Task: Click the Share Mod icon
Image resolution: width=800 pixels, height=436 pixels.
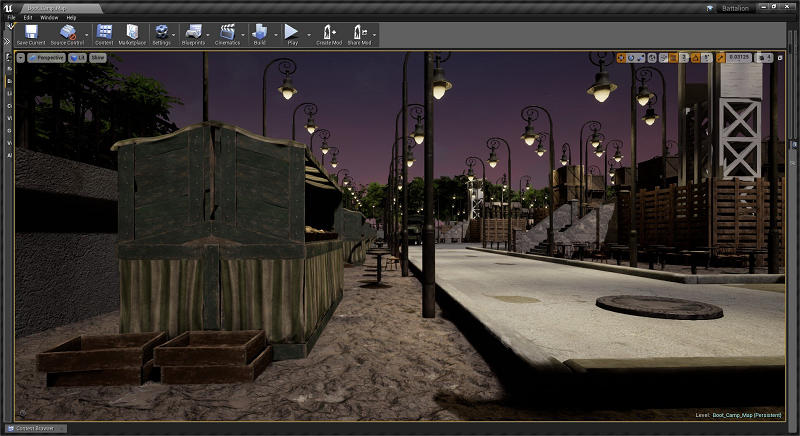Action: click(359, 35)
